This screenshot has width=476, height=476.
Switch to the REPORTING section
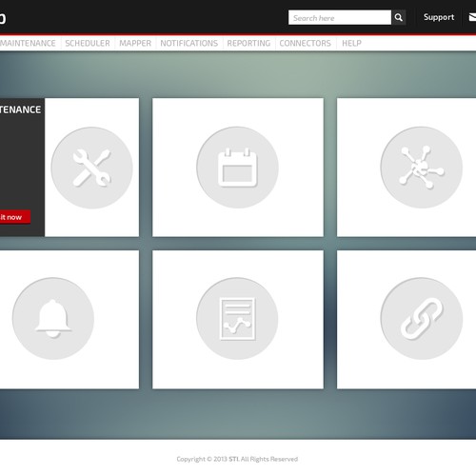point(248,43)
